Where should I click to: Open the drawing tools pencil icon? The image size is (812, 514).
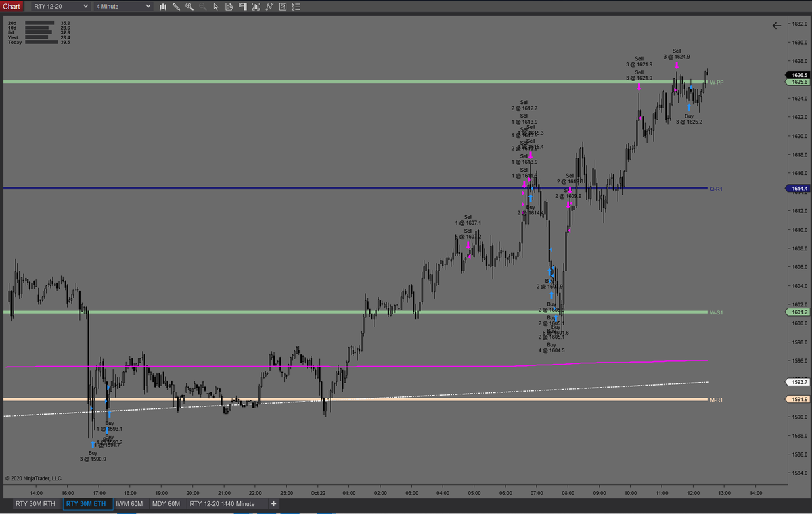[175, 7]
